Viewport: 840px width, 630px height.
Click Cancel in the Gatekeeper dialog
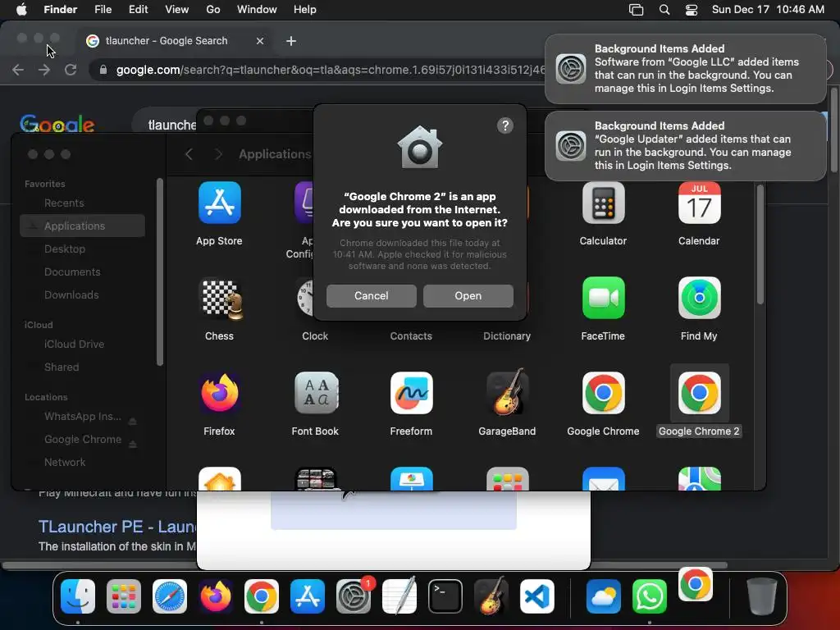(372, 295)
